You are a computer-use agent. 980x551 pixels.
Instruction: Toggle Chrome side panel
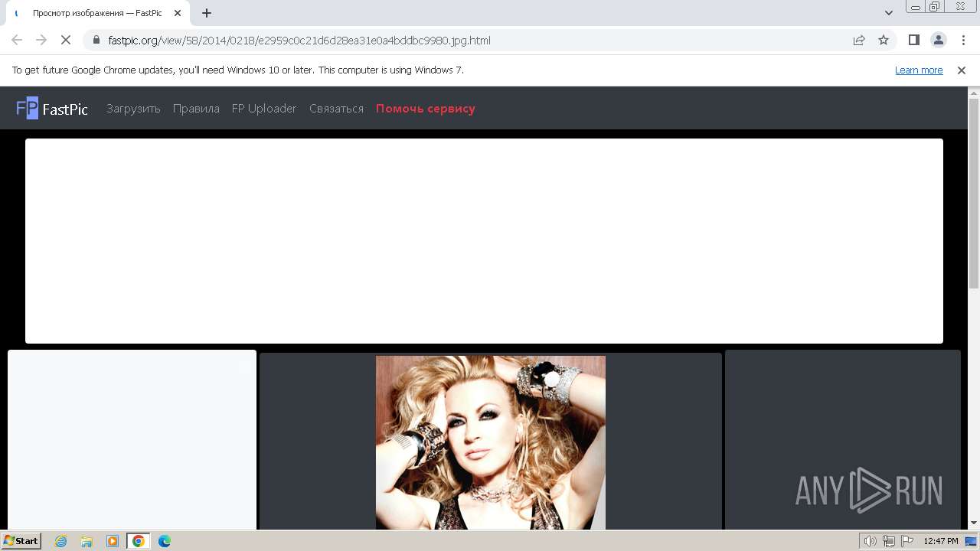[x=914, y=40]
